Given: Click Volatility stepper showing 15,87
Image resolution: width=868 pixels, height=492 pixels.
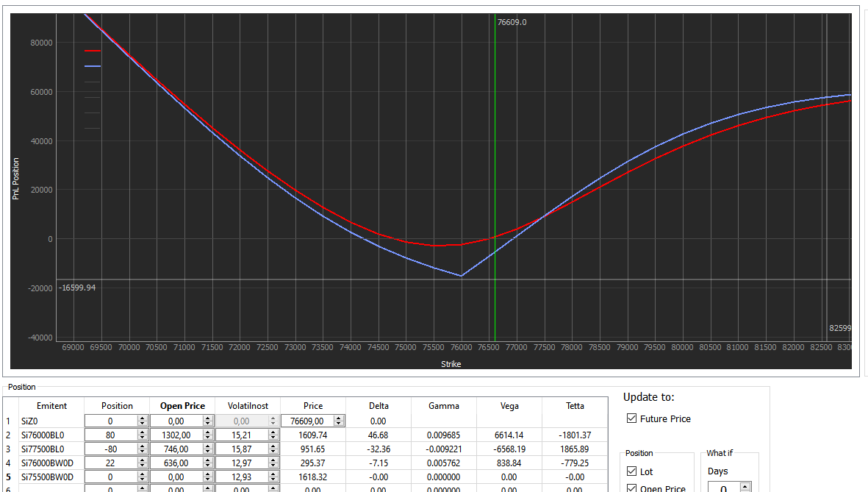Looking at the screenshot, I should [x=273, y=449].
